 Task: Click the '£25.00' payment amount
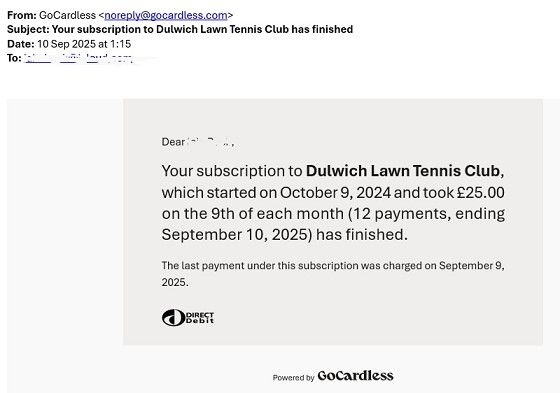click(480, 193)
